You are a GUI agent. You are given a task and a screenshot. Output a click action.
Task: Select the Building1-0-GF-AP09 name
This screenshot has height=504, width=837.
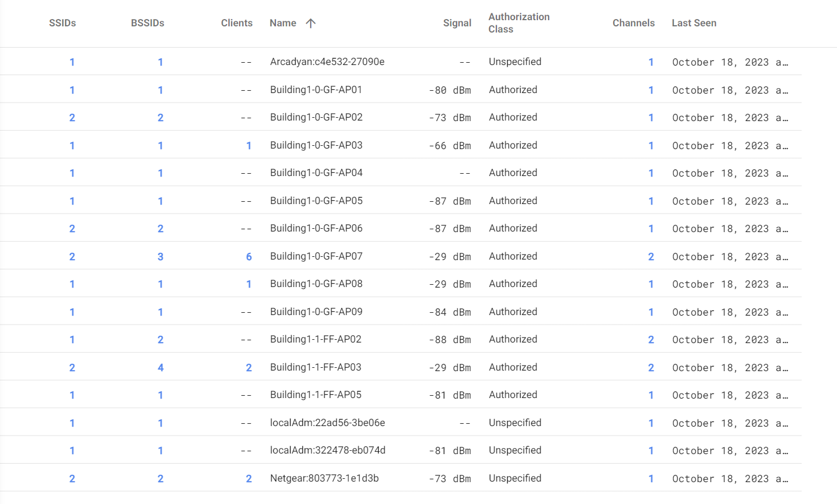316,312
